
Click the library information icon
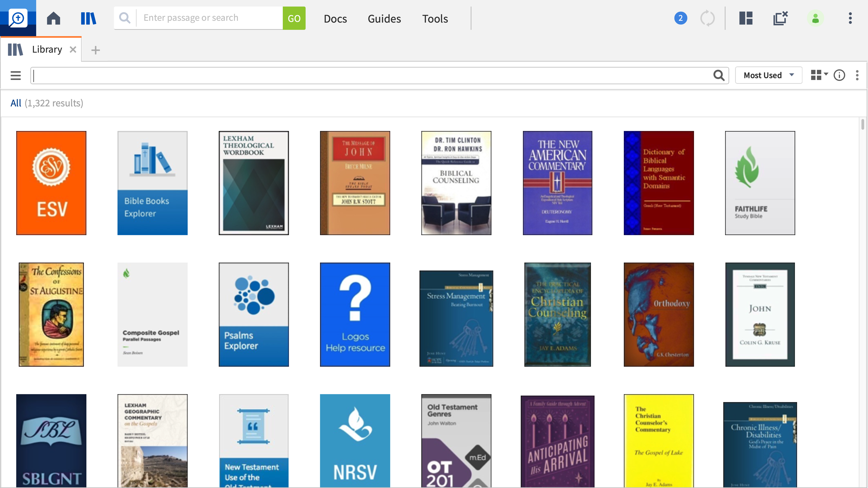839,75
